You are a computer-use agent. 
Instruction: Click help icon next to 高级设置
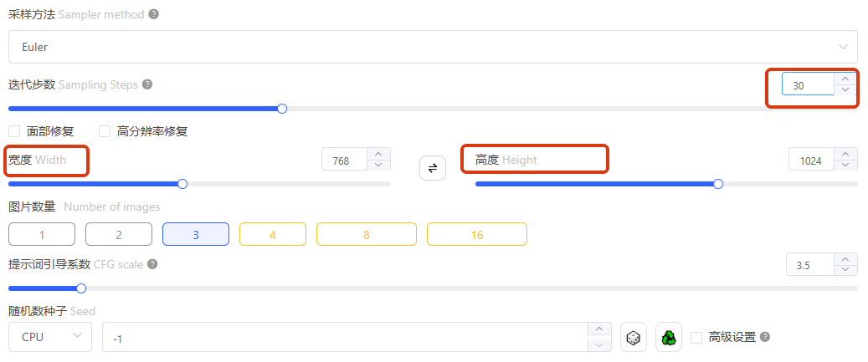point(765,337)
